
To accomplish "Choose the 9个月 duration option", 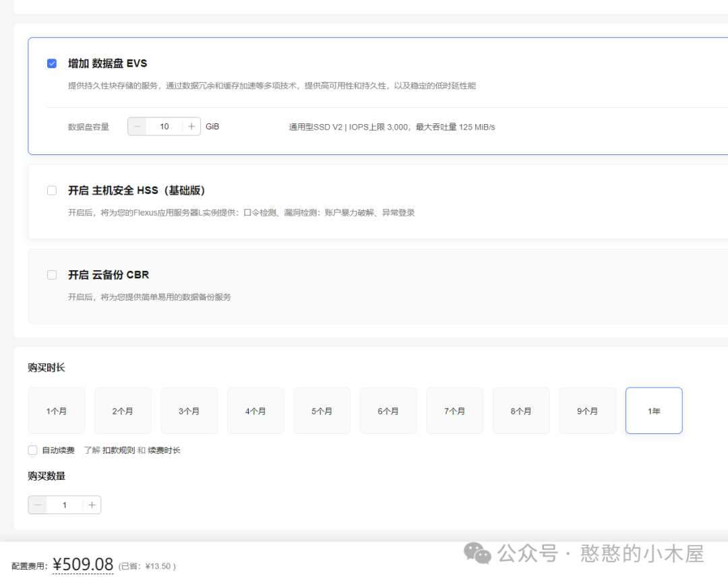I will pyautogui.click(x=588, y=410).
